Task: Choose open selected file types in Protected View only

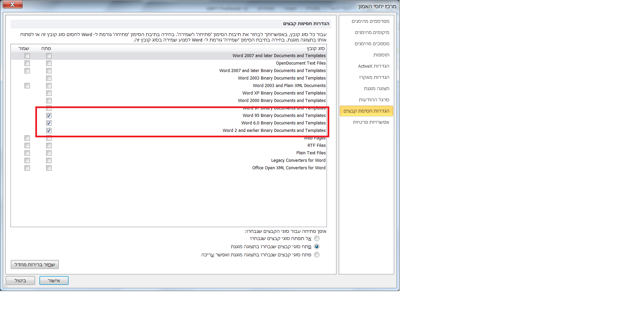Action: click(317, 247)
